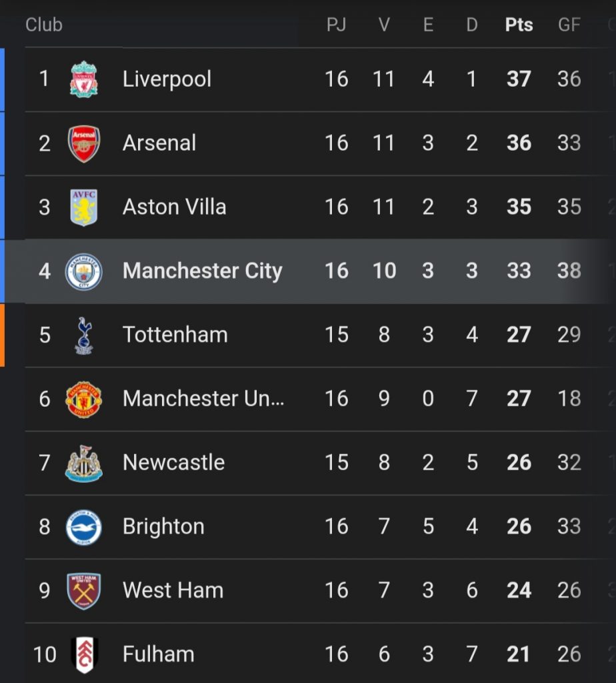This screenshot has width=616, height=683.
Task: Select the Manchester United crest
Action: 83,399
